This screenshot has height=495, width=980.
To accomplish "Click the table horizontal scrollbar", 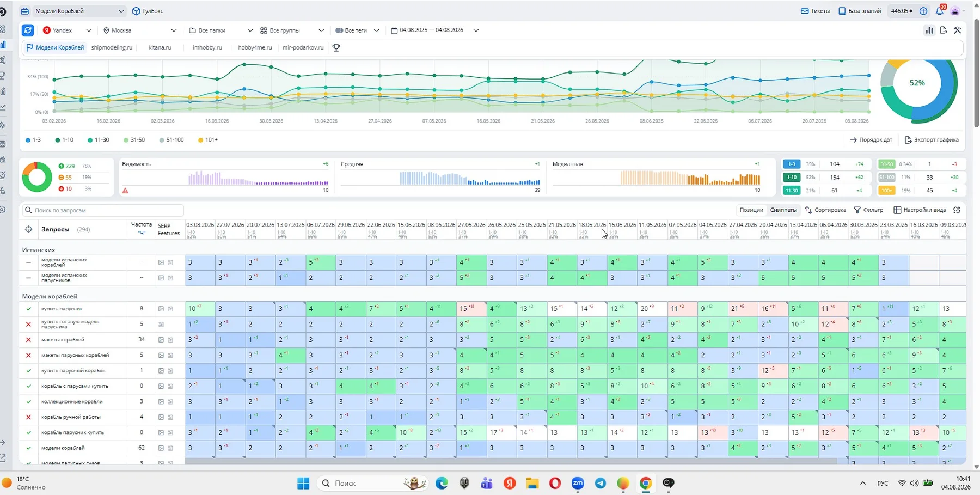I will [x=511, y=461].
